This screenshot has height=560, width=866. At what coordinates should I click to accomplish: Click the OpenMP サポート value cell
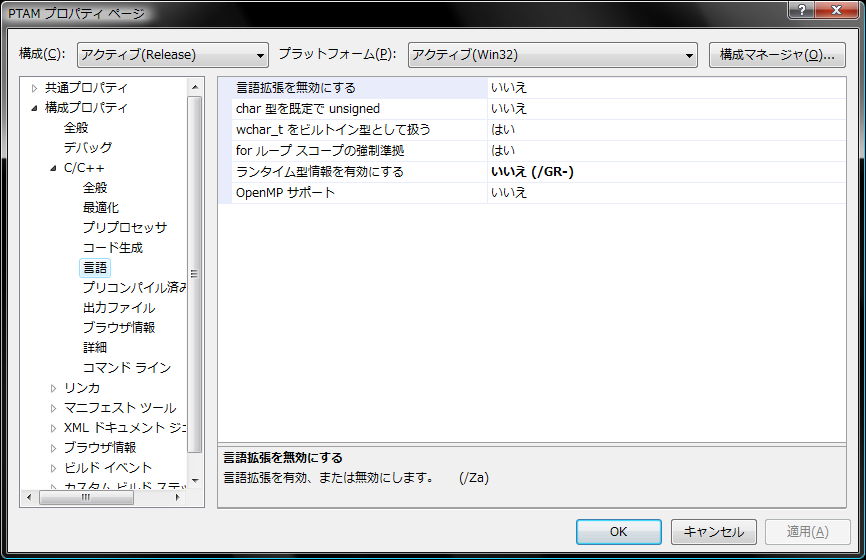tap(665, 192)
